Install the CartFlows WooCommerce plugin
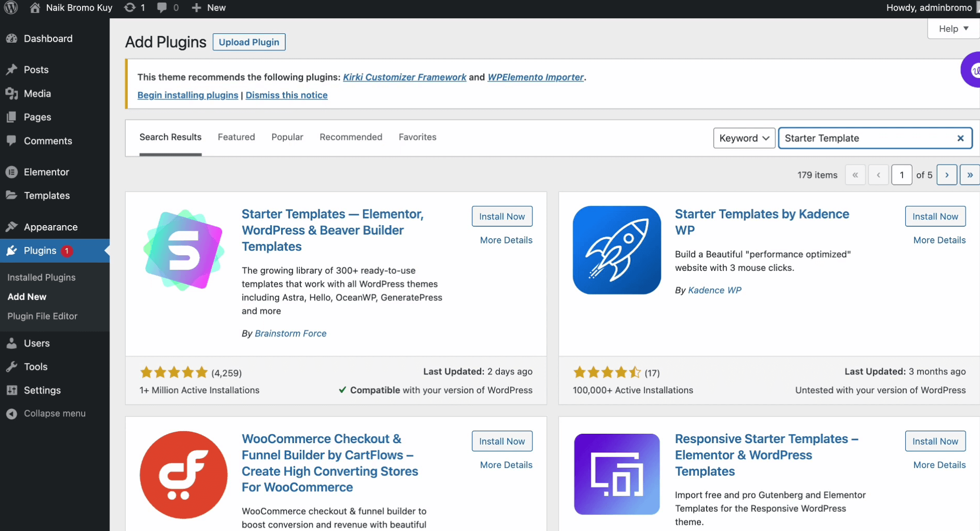The width and height of the screenshot is (980, 531). (x=502, y=441)
